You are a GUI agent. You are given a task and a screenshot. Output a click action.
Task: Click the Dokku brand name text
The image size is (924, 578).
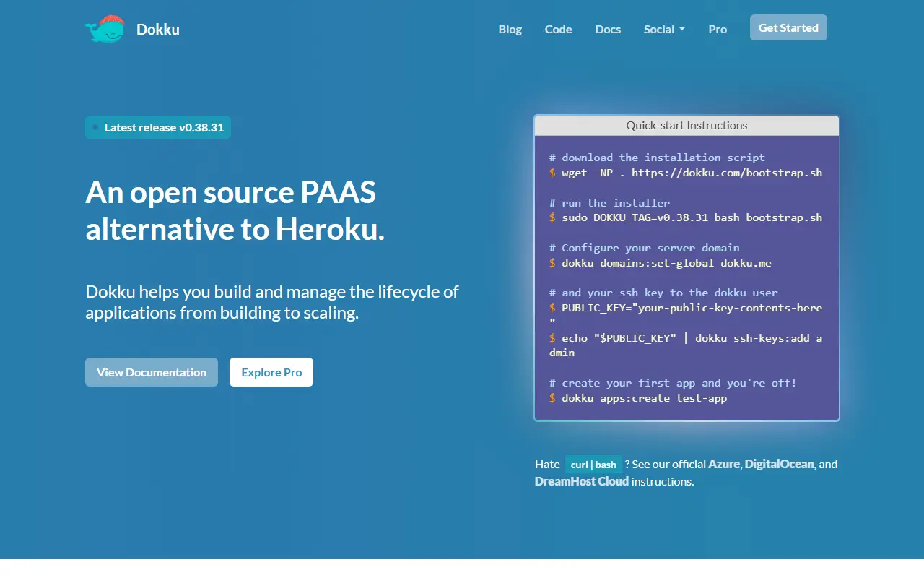tap(158, 30)
